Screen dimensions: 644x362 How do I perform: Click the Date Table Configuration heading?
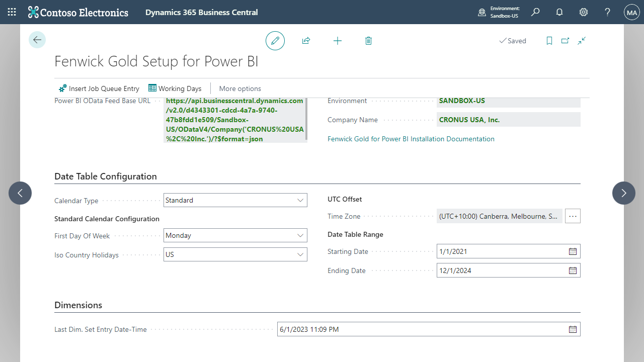[x=106, y=176]
